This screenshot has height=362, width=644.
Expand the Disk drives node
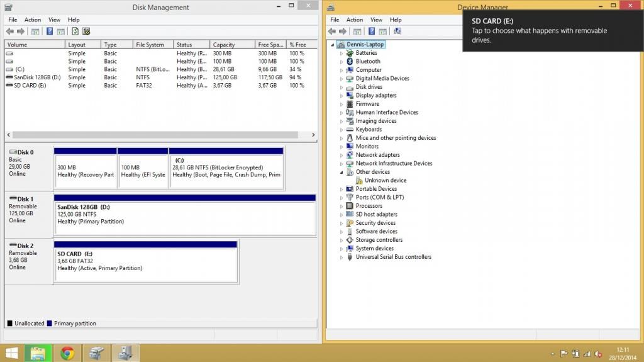pos(341,88)
